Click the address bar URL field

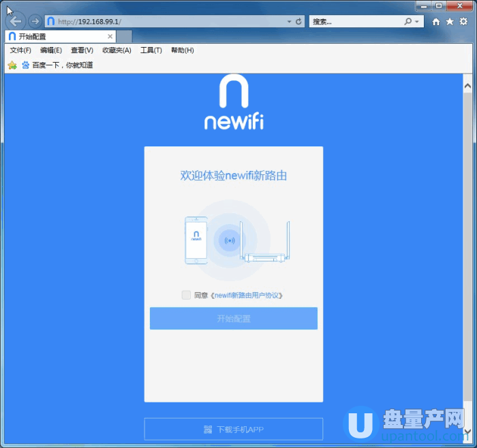pyautogui.click(x=170, y=22)
